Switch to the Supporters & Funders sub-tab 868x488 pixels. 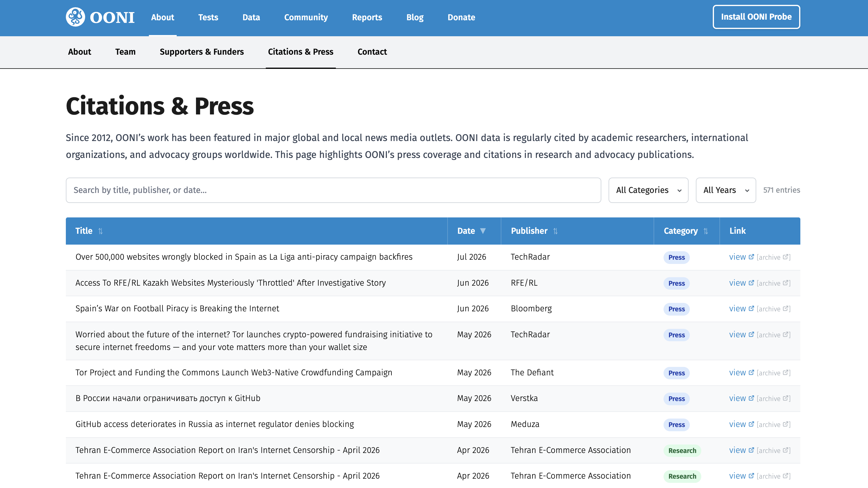[201, 52]
